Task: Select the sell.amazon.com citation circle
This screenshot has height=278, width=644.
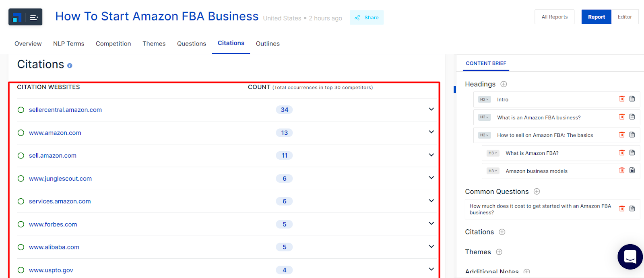Action: point(21,156)
